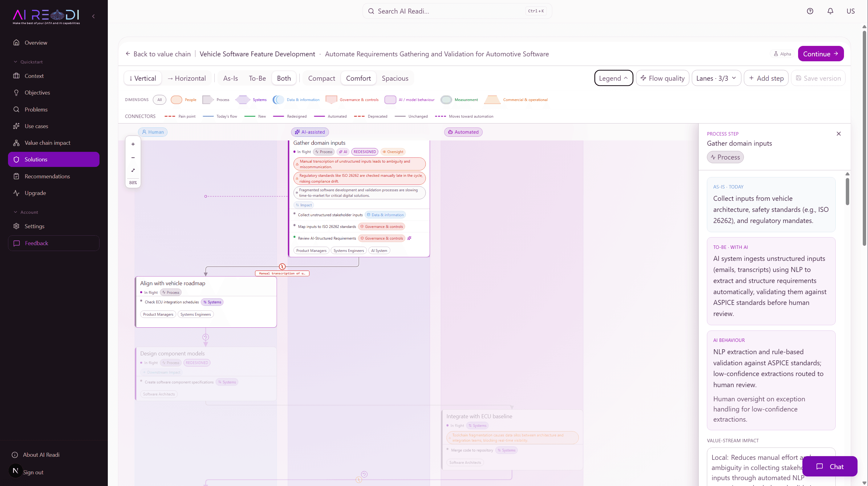Click the Continue button

[821, 54]
